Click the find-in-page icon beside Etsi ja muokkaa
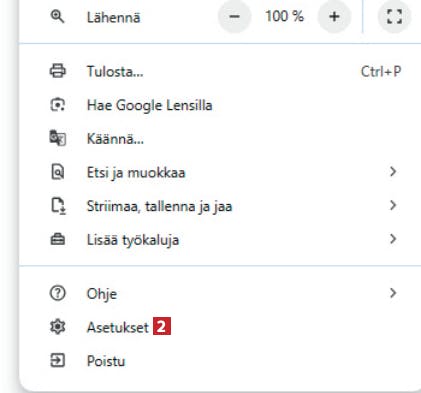This screenshot has height=393, width=421. click(x=58, y=172)
